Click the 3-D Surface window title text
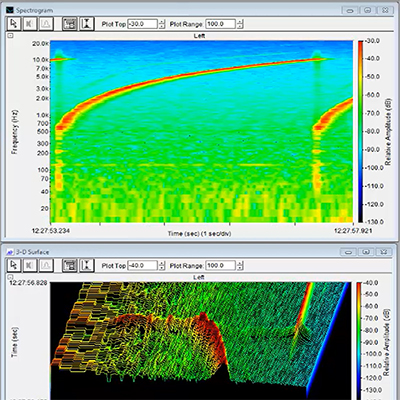The image size is (400, 400). pyautogui.click(x=32, y=252)
